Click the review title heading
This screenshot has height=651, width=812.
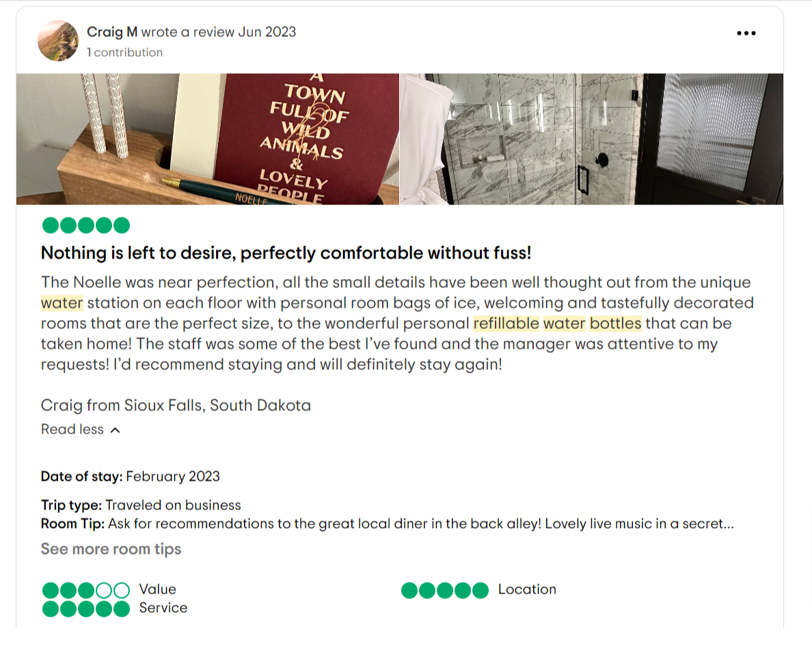click(286, 252)
